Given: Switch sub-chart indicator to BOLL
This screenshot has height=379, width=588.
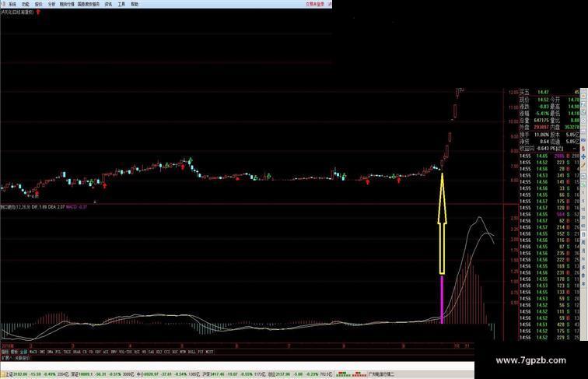Looking at the screenshot, I should [191, 352].
